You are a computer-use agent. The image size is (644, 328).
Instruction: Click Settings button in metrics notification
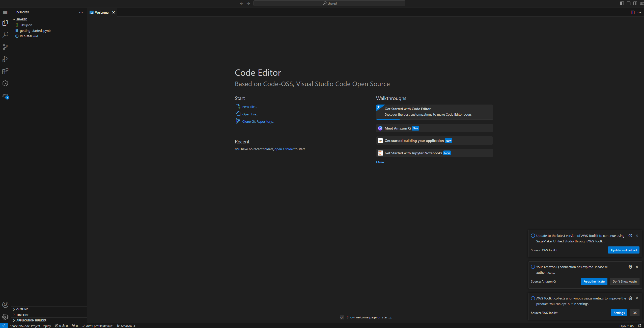click(619, 313)
